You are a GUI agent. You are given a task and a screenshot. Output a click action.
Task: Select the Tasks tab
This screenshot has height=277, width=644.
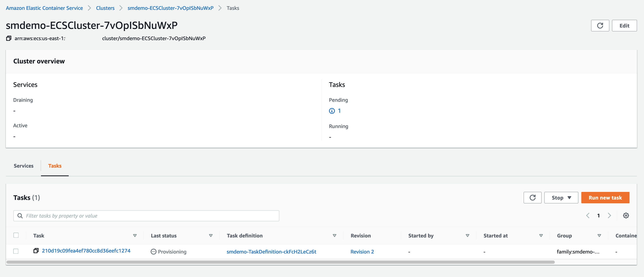55,166
